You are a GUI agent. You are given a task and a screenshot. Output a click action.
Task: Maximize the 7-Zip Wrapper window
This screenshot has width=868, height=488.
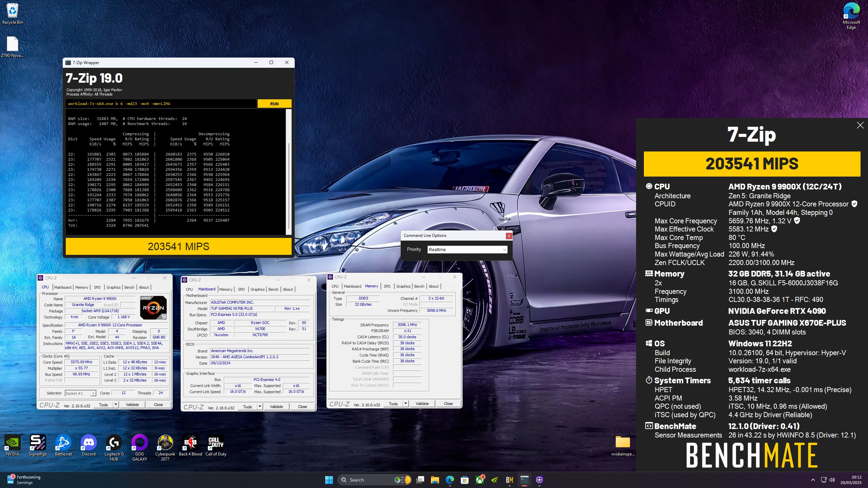tap(271, 62)
